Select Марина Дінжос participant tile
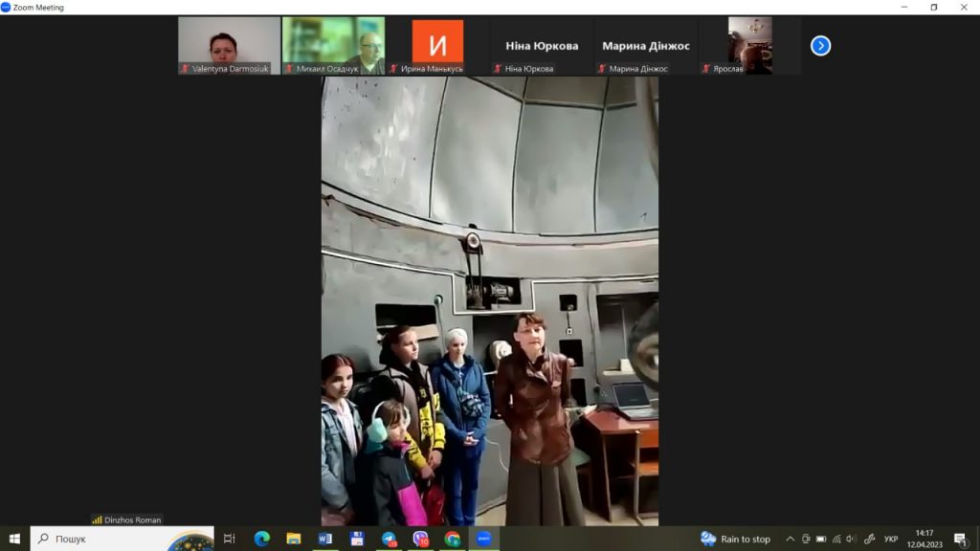 646,45
